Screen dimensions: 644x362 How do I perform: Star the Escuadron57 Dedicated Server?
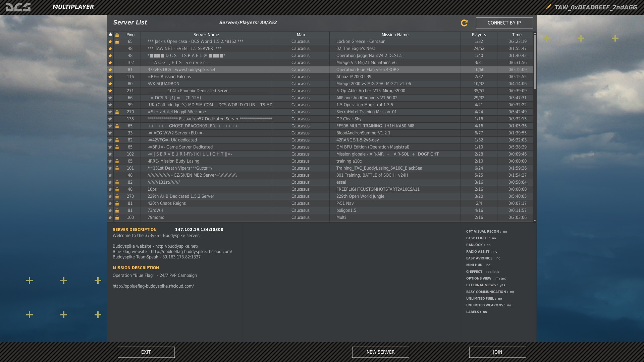click(110, 119)
